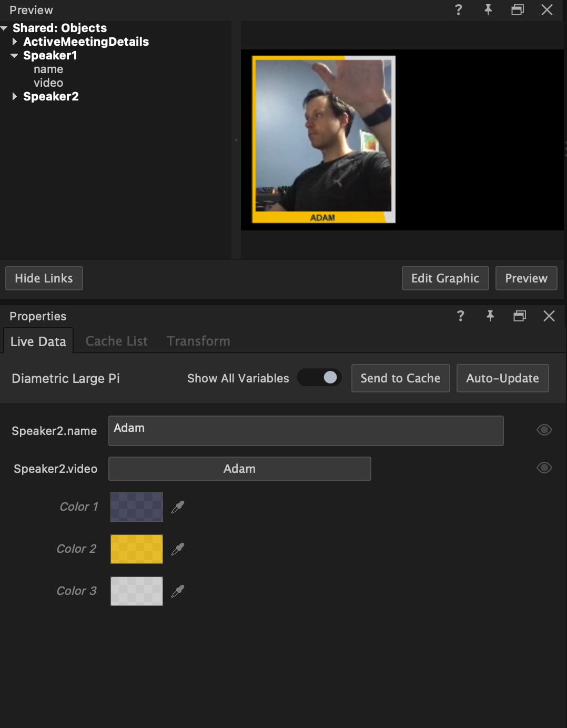Open the Color 2 yellow swatch
567x728 pixels.
(x=137, y=549)
